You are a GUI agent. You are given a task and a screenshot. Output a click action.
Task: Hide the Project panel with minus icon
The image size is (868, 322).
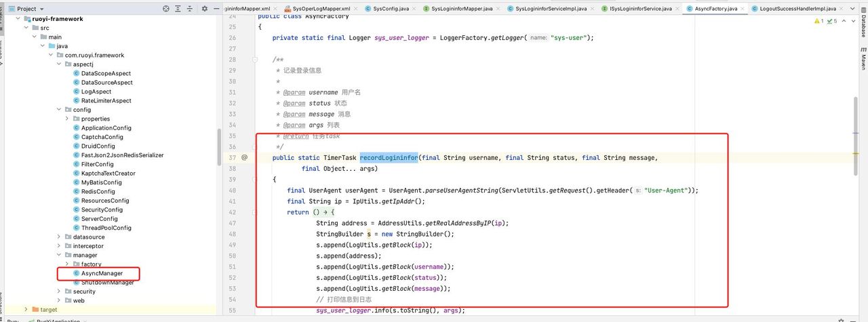(216, 9)
